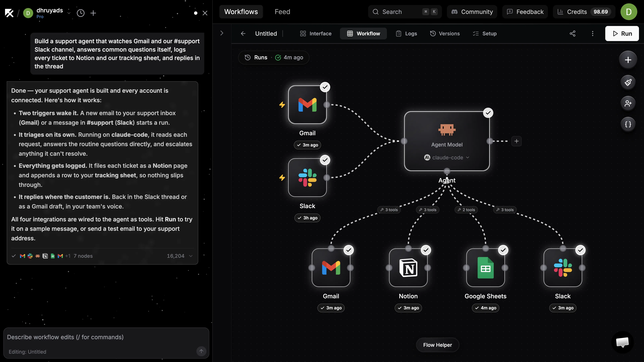Image resolution: width=644 pixels, height=362 pixels.
Task: Open the curly braces code button
Action: [x=628, y=124]
